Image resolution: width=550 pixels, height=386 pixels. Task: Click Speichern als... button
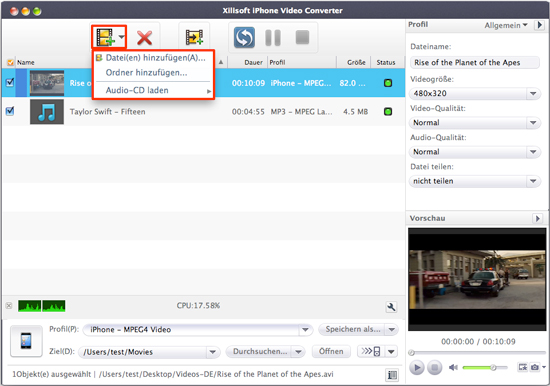pyautogui.click(x=352, y=329)
